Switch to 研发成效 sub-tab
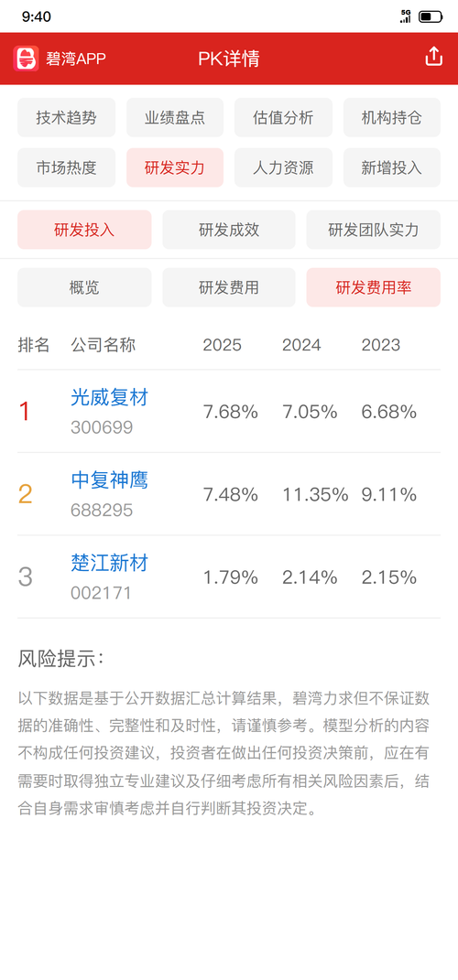This screenshot has height=980, width=458. 229,230
